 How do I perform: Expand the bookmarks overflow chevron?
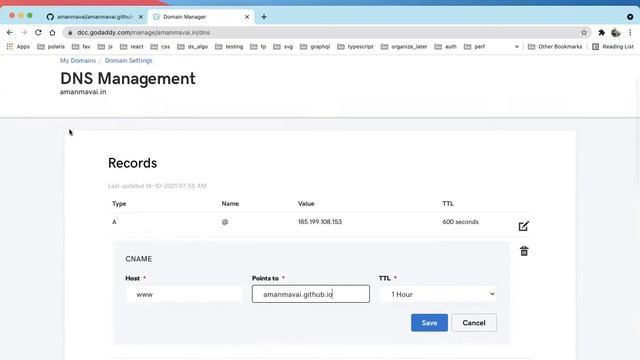click(x=517, y=47)
